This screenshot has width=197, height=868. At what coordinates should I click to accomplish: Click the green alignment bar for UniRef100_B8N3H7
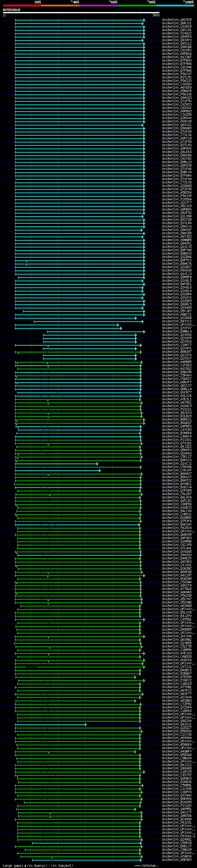78,352
